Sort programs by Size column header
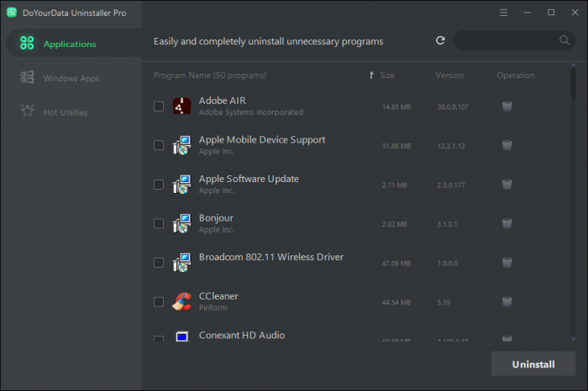Viewport: 588px width, 391px height. 387,76
